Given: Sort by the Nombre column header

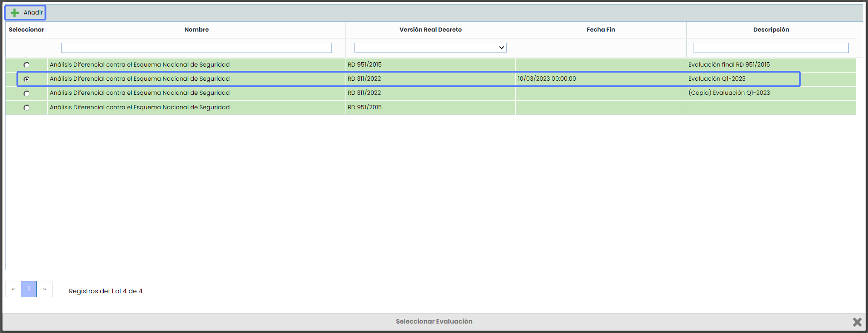Looking at the screenshot, I should (196, 29).
